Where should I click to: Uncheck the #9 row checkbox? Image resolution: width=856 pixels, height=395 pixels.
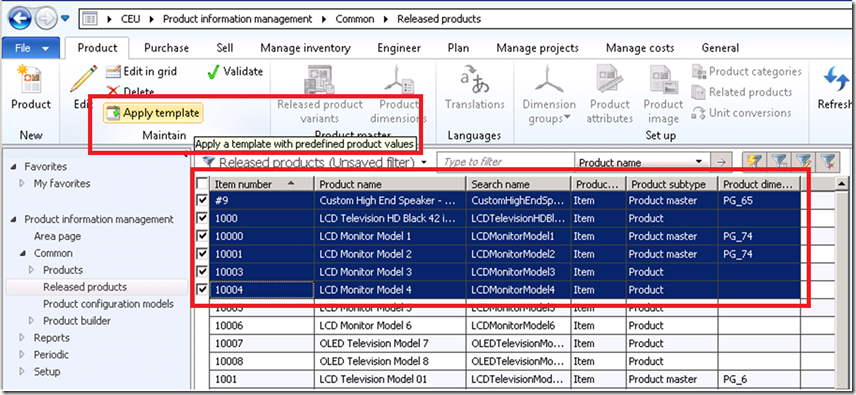coord(202,200)
